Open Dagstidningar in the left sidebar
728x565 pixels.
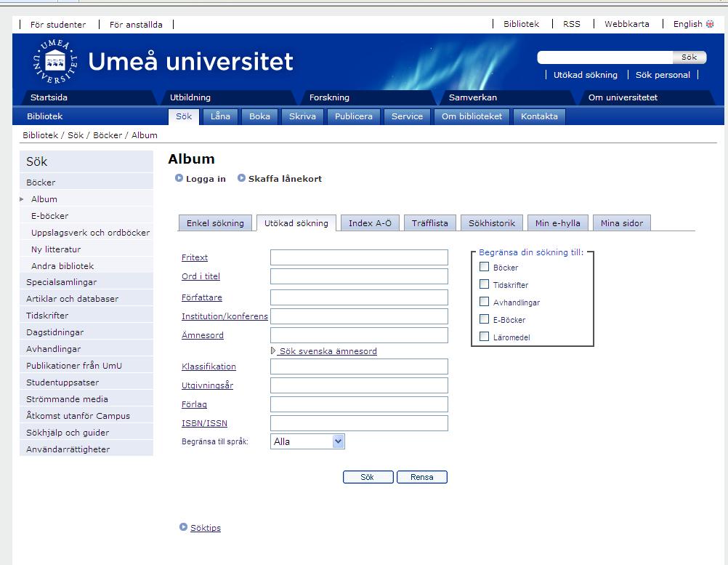(x=86, y=332)
